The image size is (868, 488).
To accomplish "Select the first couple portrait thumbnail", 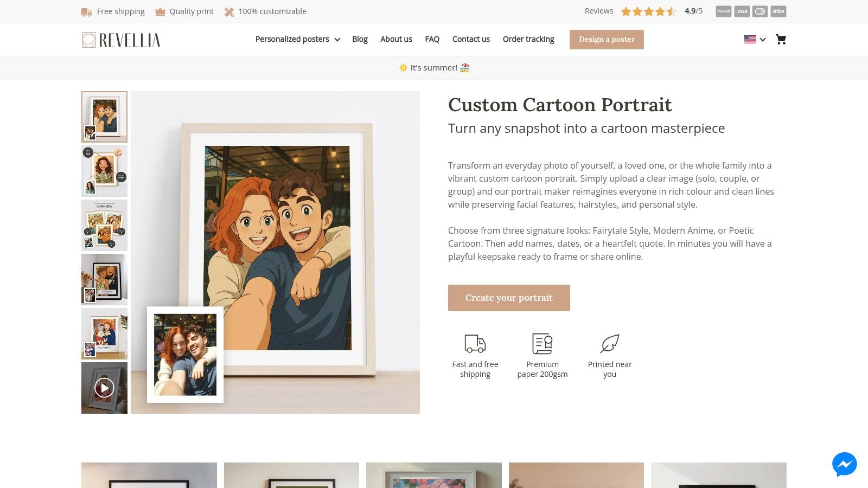I will [x=104, y=117].
